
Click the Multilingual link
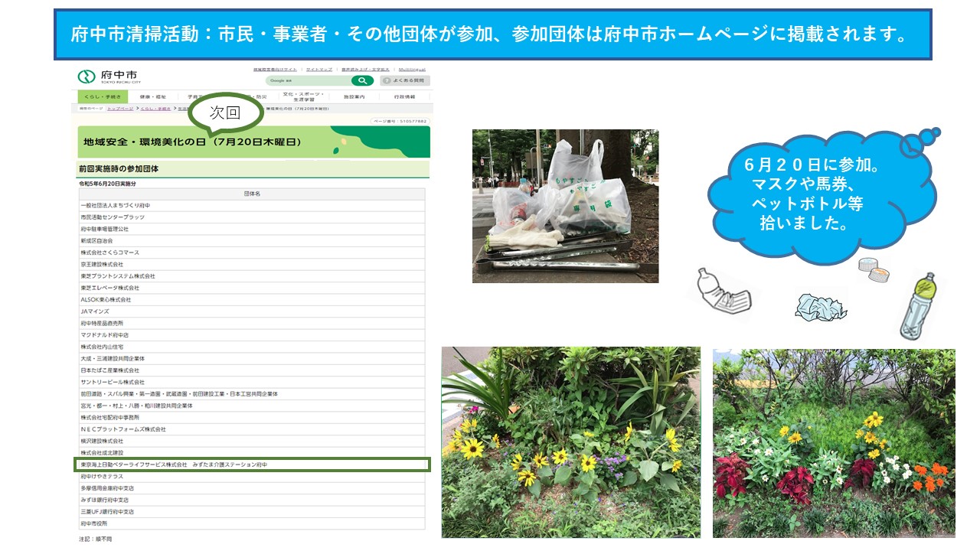click(x=412, y=70)
